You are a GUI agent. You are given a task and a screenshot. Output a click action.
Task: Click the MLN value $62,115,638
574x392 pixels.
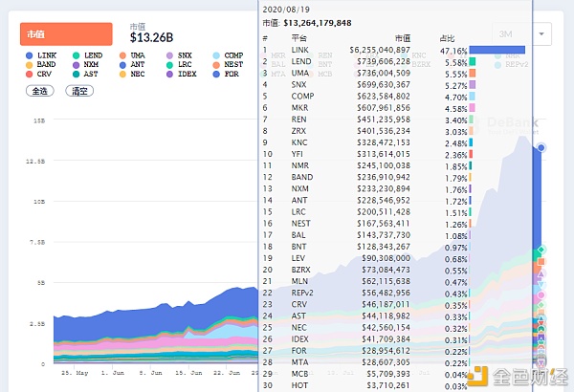click(x=386, y=281)
